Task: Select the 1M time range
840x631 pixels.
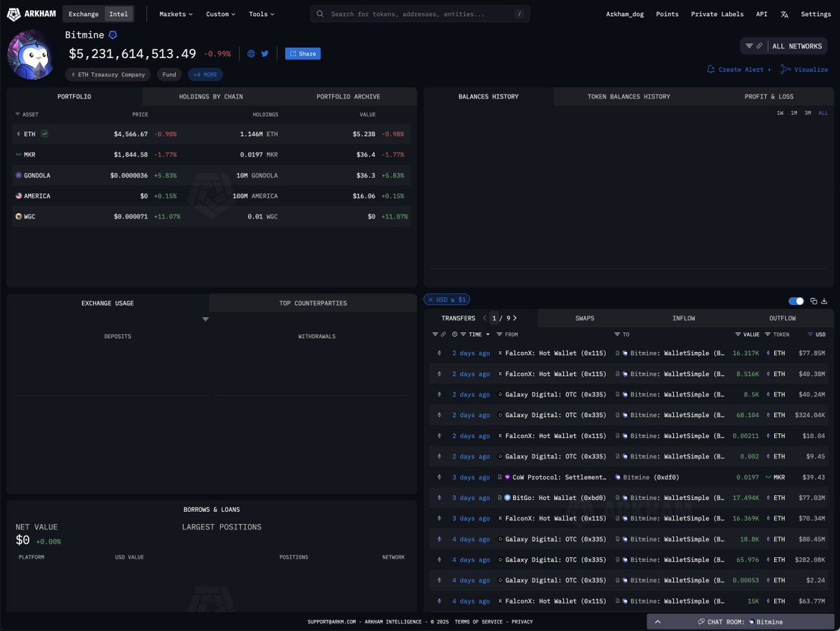Action: [794, 113]
